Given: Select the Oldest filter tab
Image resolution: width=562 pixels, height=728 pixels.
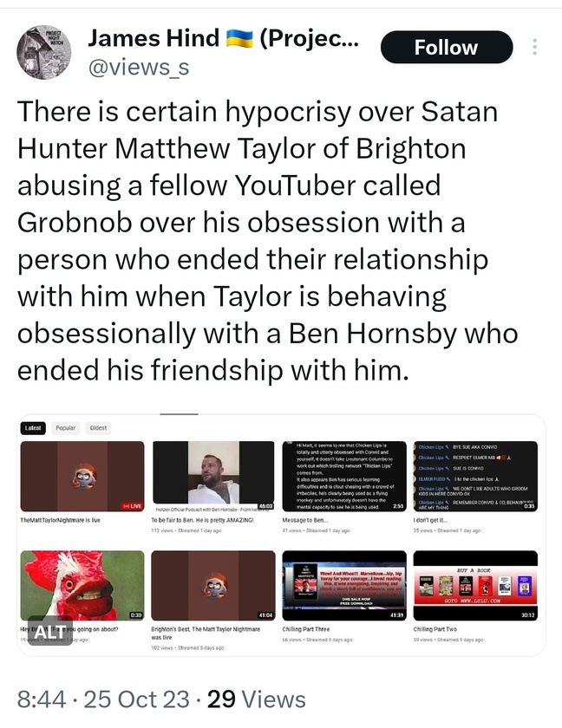Looking at the screenshot, I should click(99, 427).
